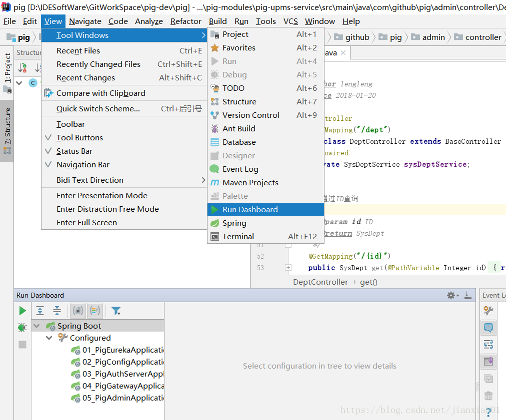Choose Run Dashboard from Tool Windows submenu
The width and height of the screenshot is (506, 420).
click(265, 210)
